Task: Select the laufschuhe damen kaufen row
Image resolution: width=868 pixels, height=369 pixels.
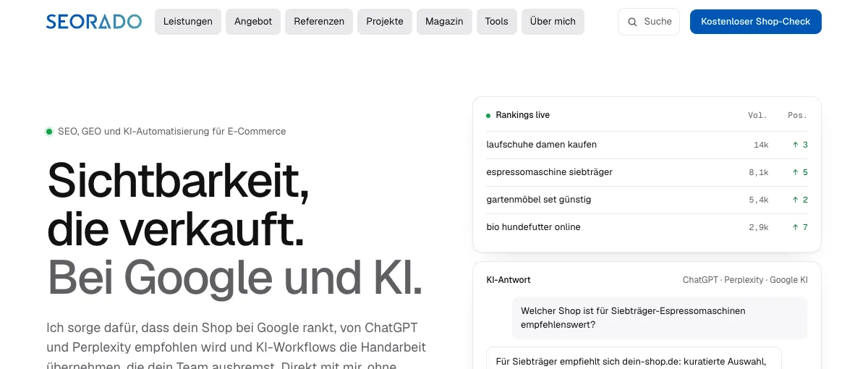Action: pos(647,145)
